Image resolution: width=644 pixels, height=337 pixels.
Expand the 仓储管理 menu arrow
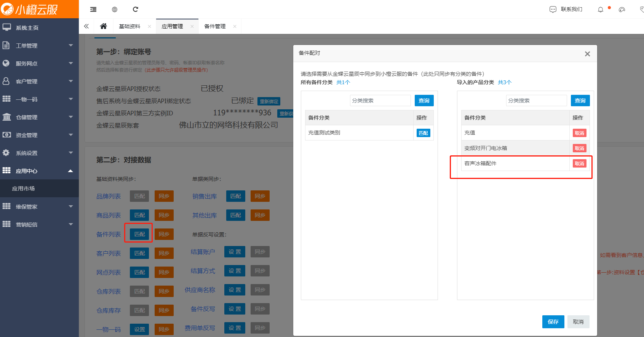(70, 117)
